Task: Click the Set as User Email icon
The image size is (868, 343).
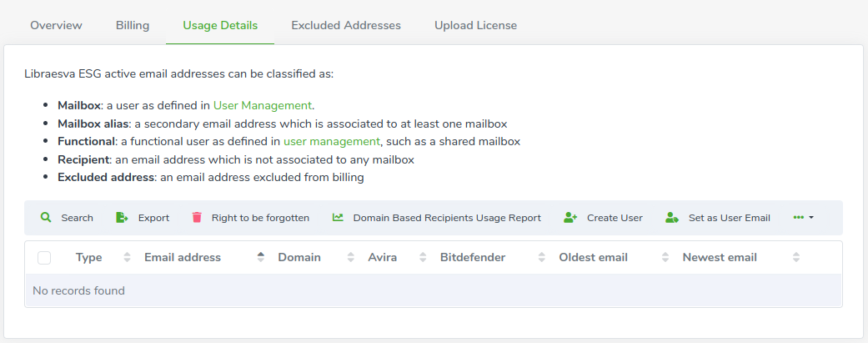Action: click(671, 217)
